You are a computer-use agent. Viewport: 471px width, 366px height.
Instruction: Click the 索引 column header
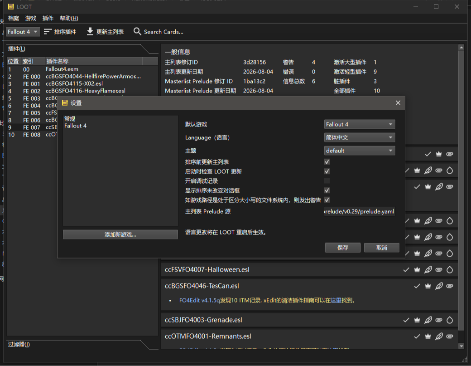(x=33, y=61)
